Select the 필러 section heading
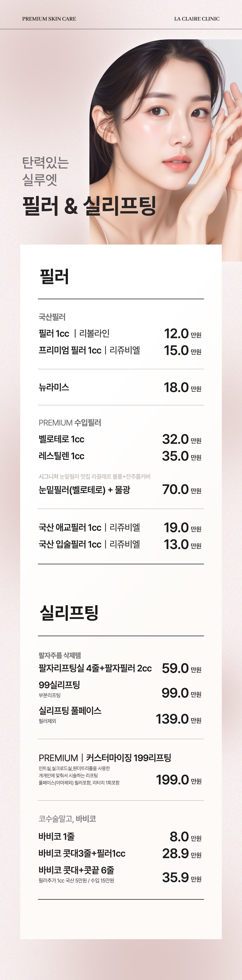 pos(54,276)
